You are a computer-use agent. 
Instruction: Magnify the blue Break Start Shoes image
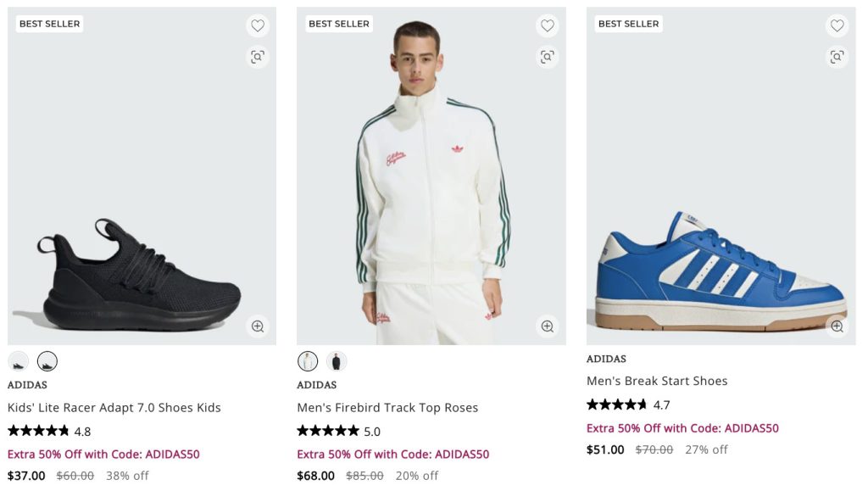click(x=837, y=326)
